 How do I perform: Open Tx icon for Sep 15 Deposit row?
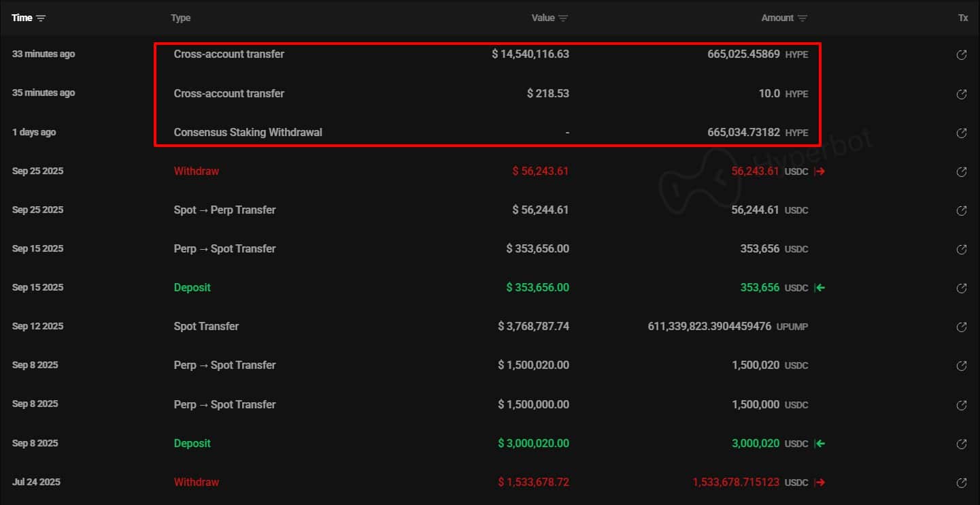pyautogui.click(x=962, y=288)
